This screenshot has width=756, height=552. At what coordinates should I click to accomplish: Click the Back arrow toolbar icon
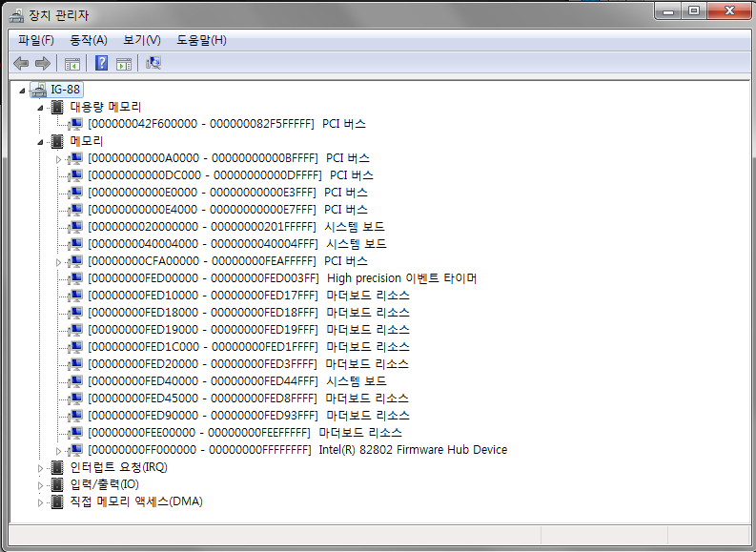pyautogui.click(x=21, y=63)
